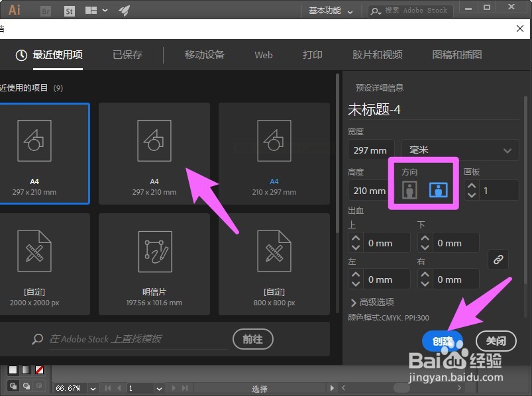This screenshot has width=532, height=396.
Task: Open Adobe Bridge via the Br icon
Action: click(45, 10)
